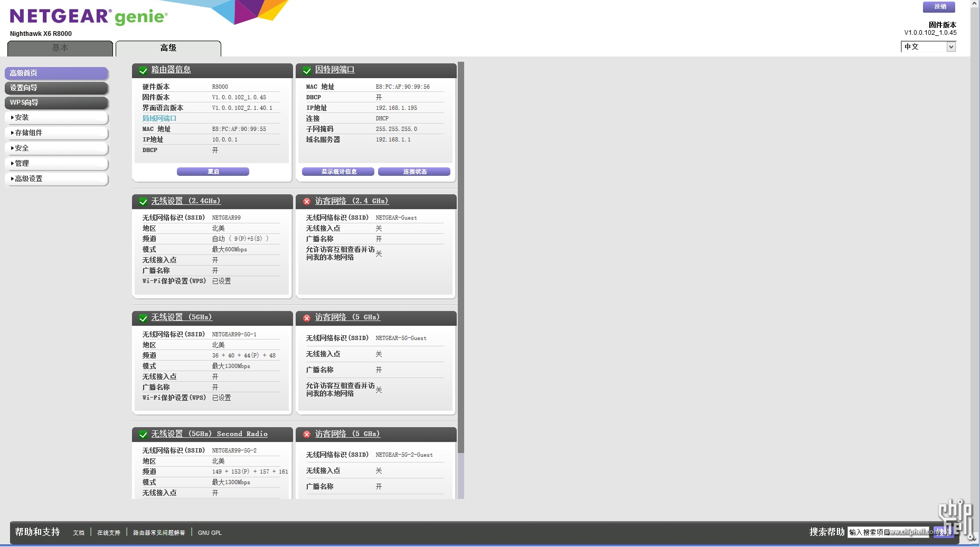Click the SSID value NETGEAR99-5G-2
This screenshot has height=547, width=980.
pos(234,450)
